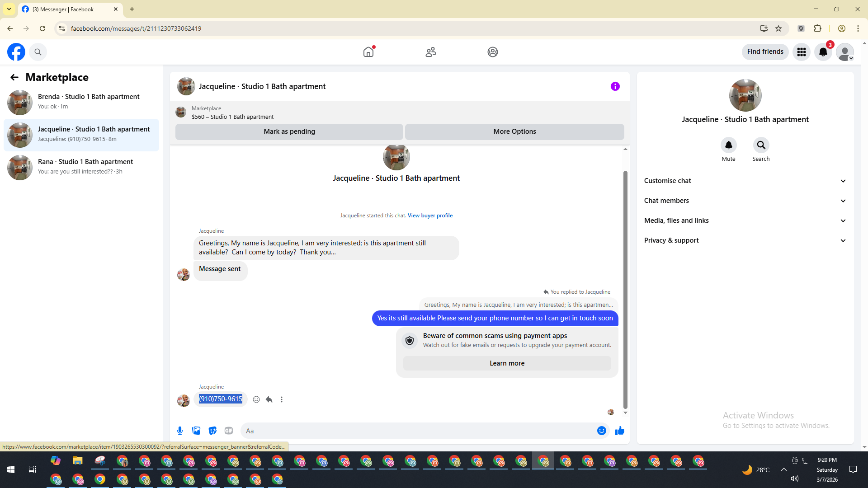Search in conversation using magnifier icon
This screenshot has width=868, height=488.
click(761, 145)
